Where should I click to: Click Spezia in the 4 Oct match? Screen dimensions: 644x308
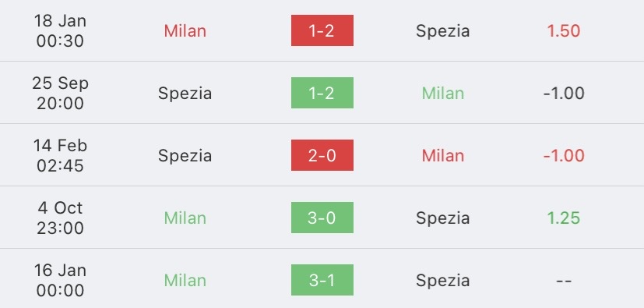[443, 218]
